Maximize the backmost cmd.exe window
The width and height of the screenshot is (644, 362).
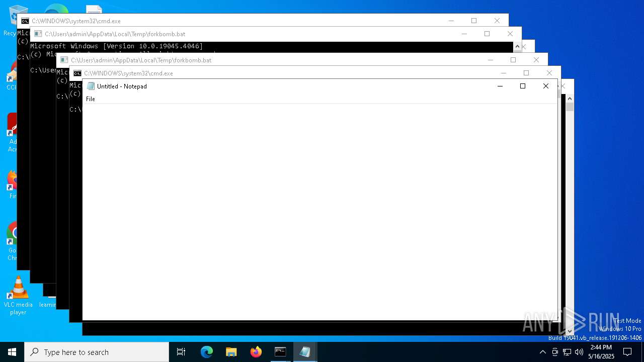474,21
